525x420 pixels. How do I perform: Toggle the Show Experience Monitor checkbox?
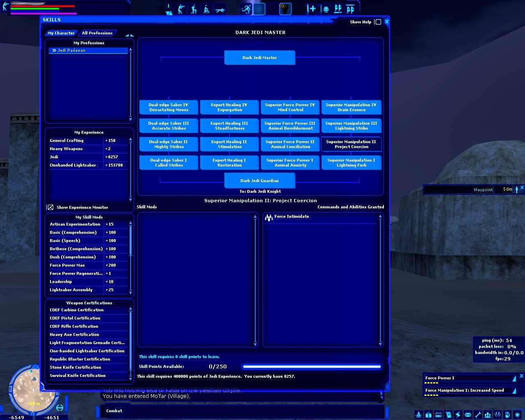pos(50,208)
